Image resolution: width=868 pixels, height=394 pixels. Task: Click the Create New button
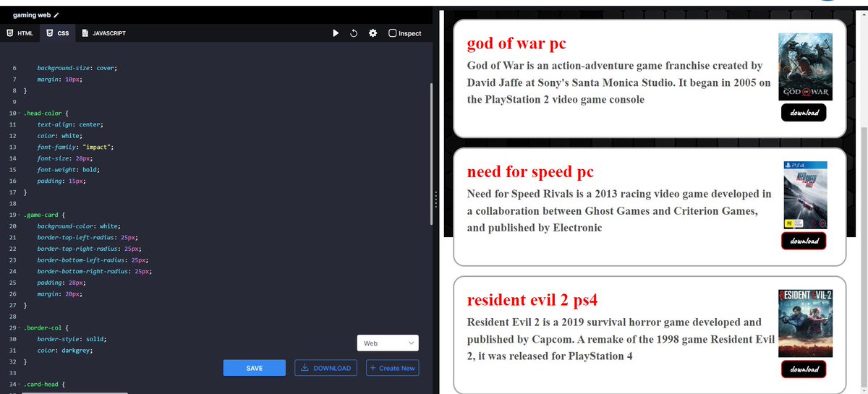tap(391, 368)
